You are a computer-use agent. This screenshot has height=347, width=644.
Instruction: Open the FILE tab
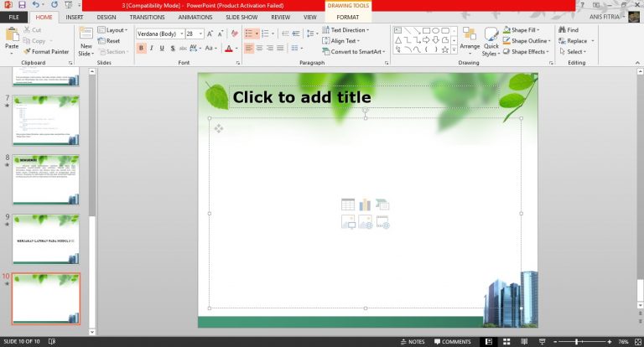[x=14, y=18]
